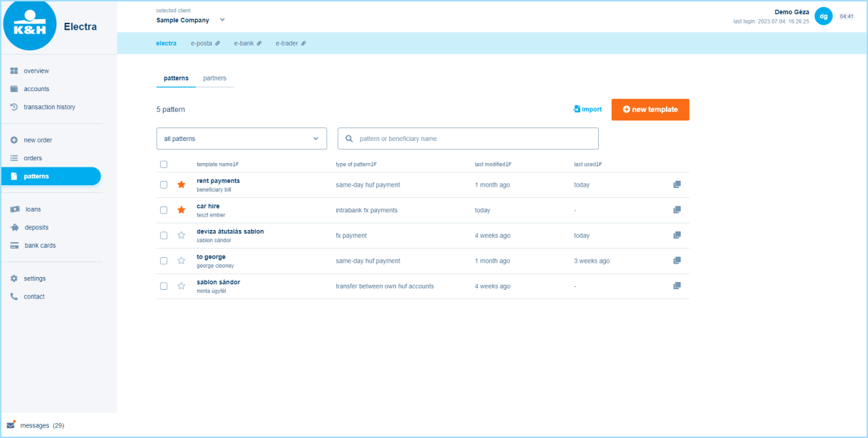Star the sablon sándor template

pyautogui.click(x=181, y=286)
